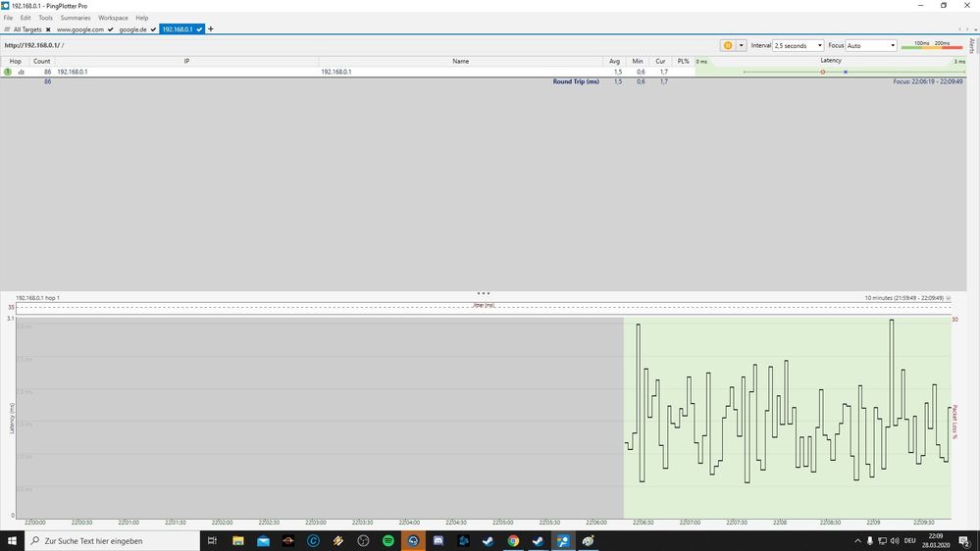The height and width of the screenshot is (551, 980).
Task: Click the checkmark on www.google.com tab
Action: [x=111, y=29]
